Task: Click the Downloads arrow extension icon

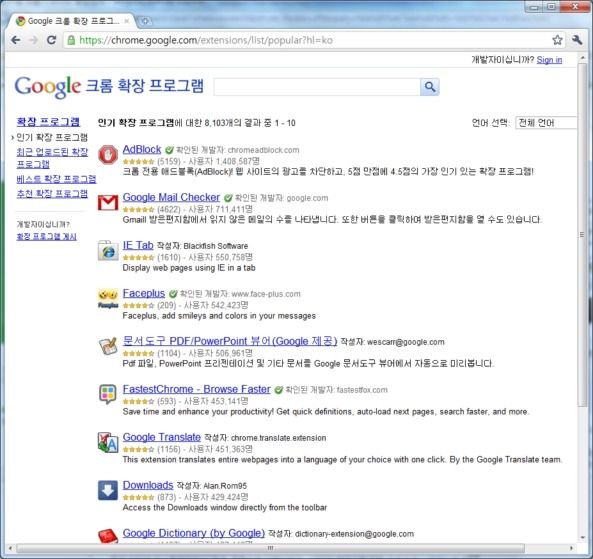Action: click(108, 490)
